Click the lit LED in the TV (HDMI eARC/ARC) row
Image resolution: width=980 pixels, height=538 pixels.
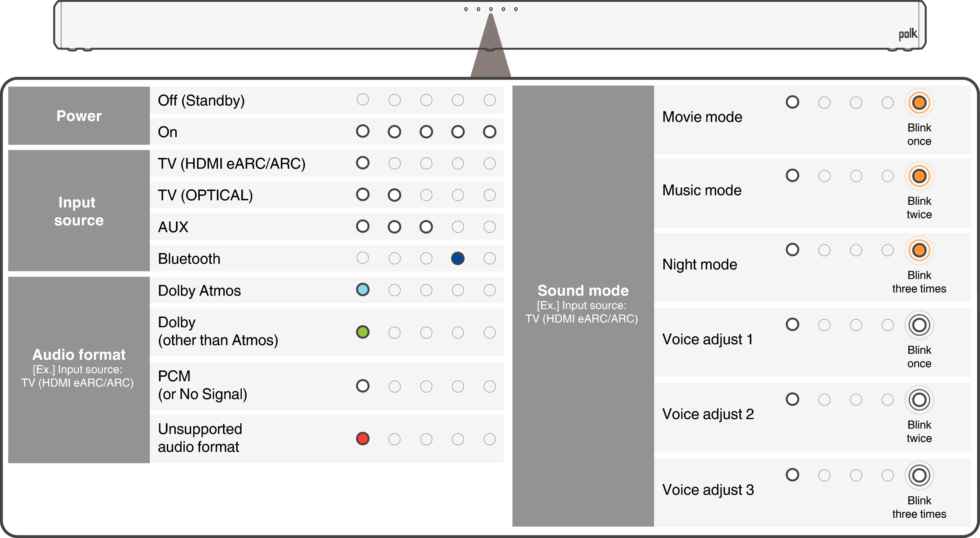(x=363, y=163)
